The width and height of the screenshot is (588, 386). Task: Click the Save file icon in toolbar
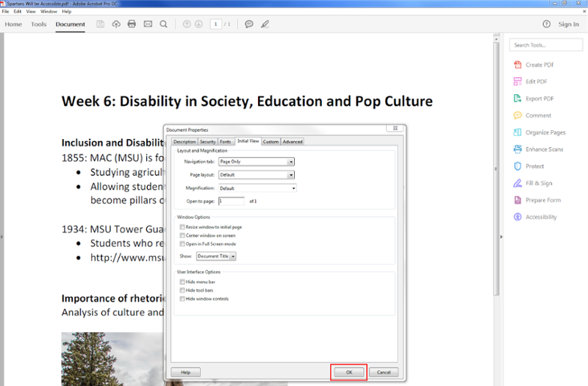pos(100,24)
